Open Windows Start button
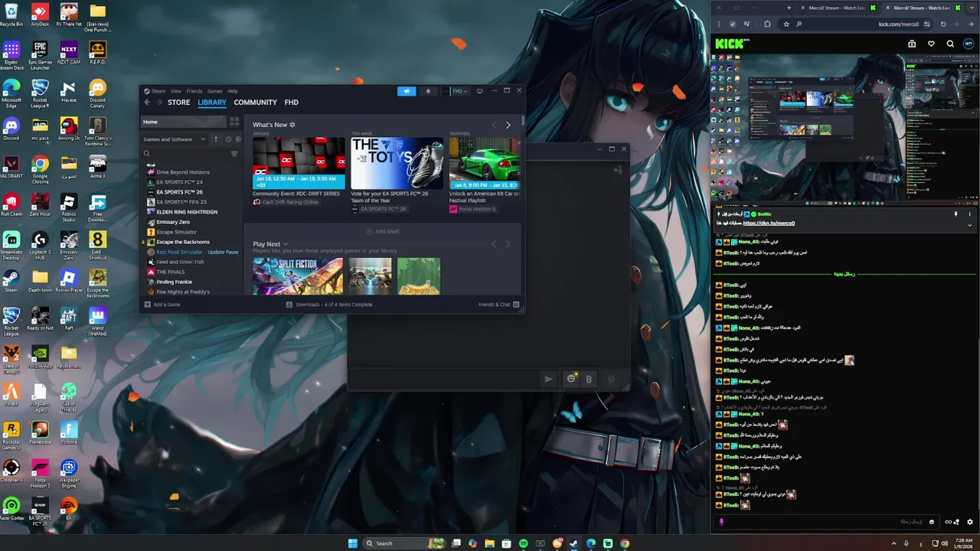The width and height of the screenshot is (980, 551). (x=352, y=543)
